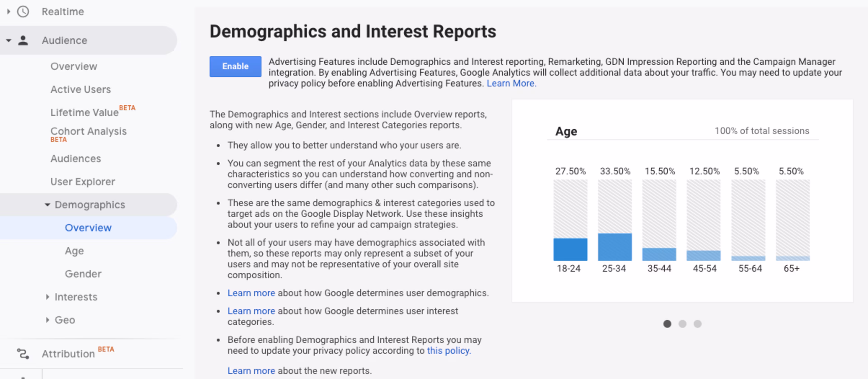
Task: Open the Lifetime Value BETA report
Action: click(x=84, y=112)
